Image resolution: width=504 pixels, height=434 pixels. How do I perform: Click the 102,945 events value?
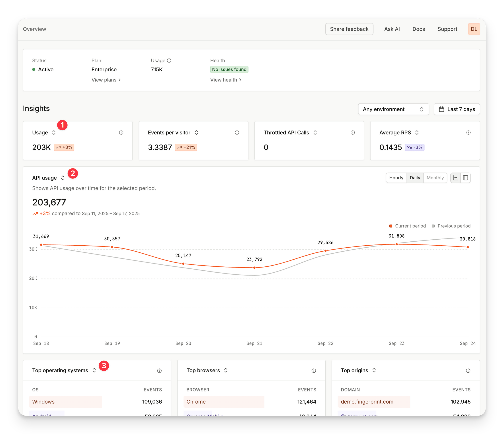(461, 402)
